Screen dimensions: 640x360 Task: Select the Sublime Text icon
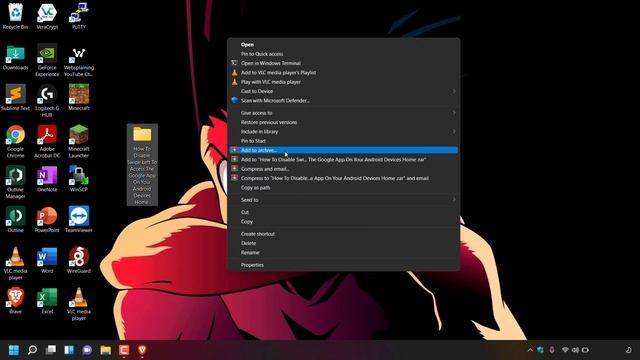(x=16, y=98)
